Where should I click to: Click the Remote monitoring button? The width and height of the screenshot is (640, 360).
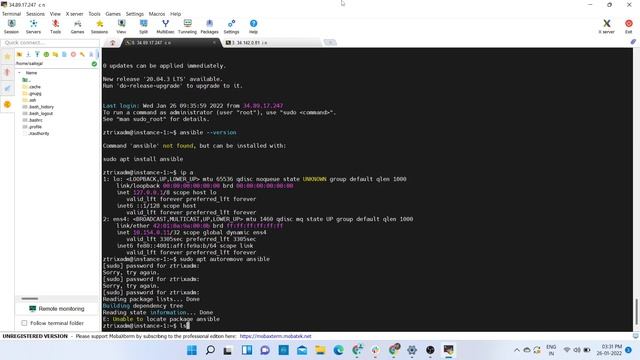click(57, 309)
